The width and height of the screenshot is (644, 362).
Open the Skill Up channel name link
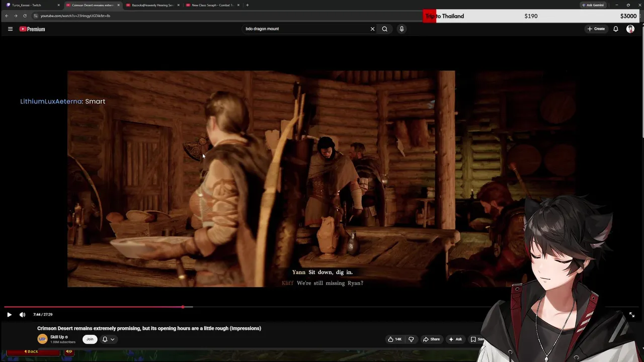[x=57, y=337]
